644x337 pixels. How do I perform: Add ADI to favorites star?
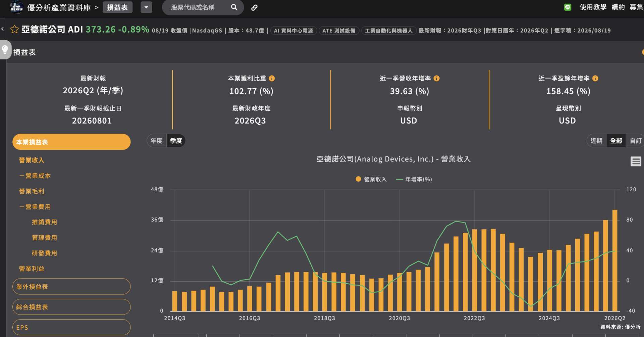pyautogui.click(x=14, y=29)
